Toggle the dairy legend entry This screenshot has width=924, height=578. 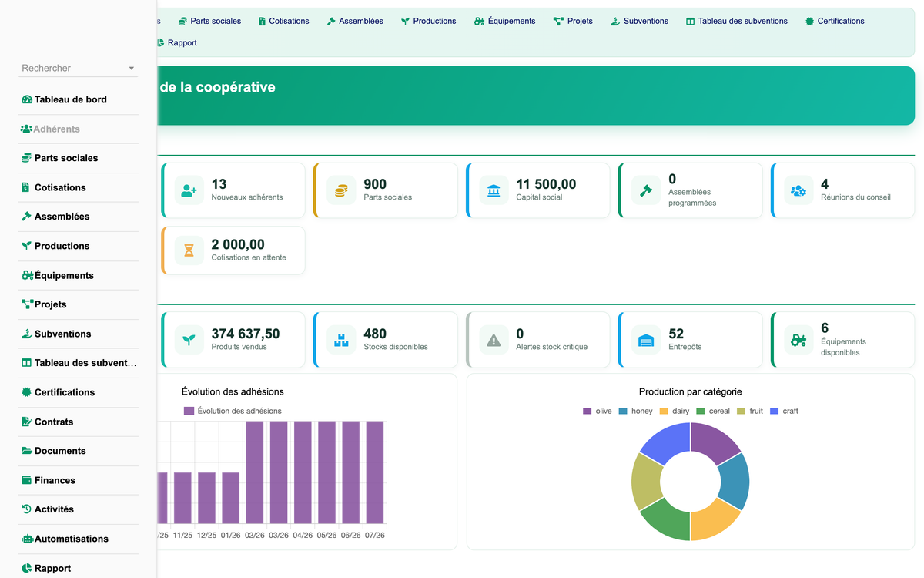click(675, 411)
